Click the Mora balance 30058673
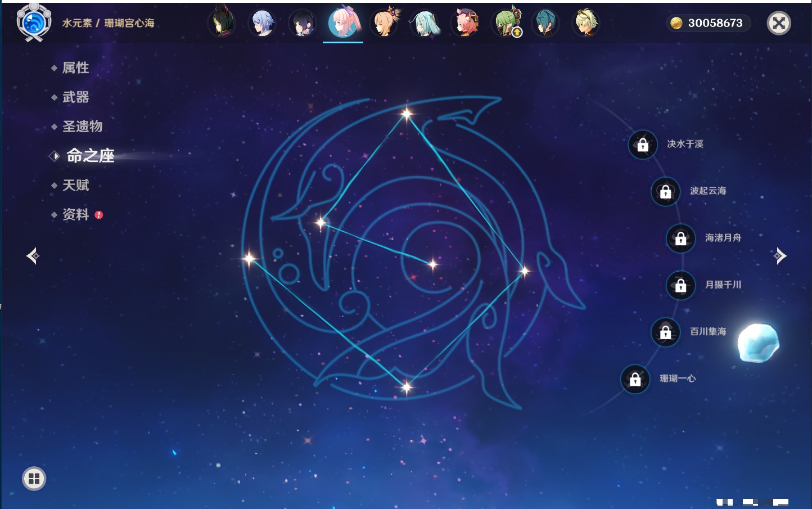Viewport: 812px width, 509px height. [715, 23]
